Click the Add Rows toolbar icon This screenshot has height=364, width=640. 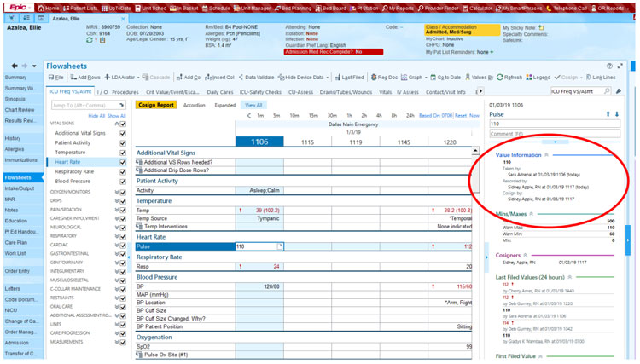(x=88, y=77)
